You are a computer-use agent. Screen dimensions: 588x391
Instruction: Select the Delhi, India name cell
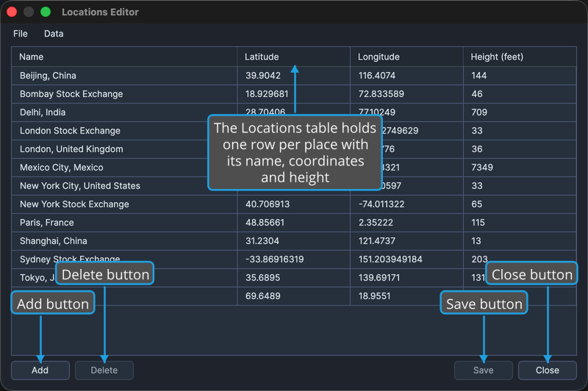(124, 112)
